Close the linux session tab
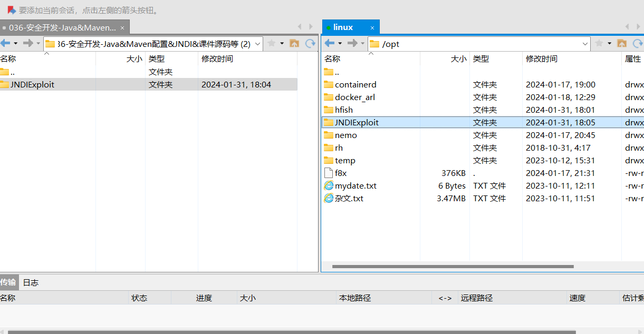This screenshot has height=334, width=644. tap(372, 27)
